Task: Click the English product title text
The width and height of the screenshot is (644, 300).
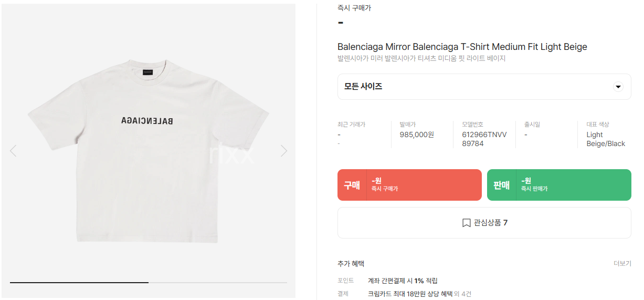Action: 462,47
